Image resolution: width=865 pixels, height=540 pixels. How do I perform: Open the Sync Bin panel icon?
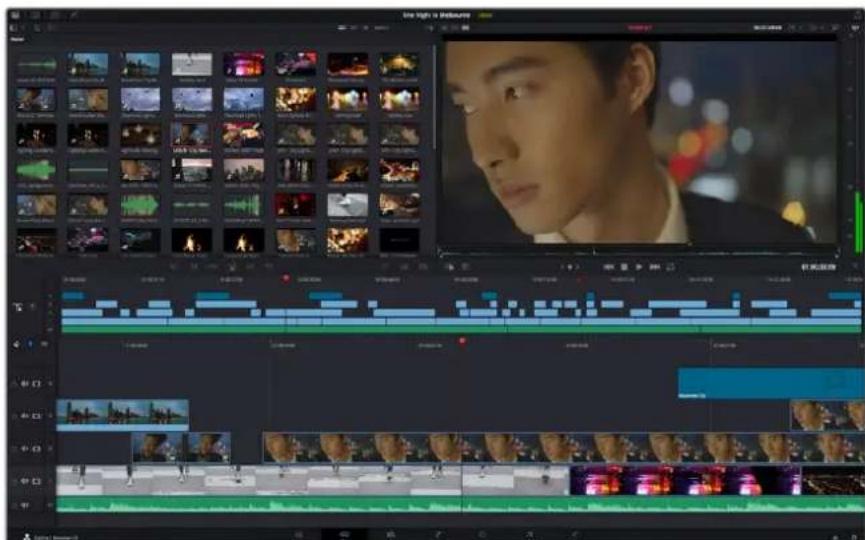[x=35, y=15]
